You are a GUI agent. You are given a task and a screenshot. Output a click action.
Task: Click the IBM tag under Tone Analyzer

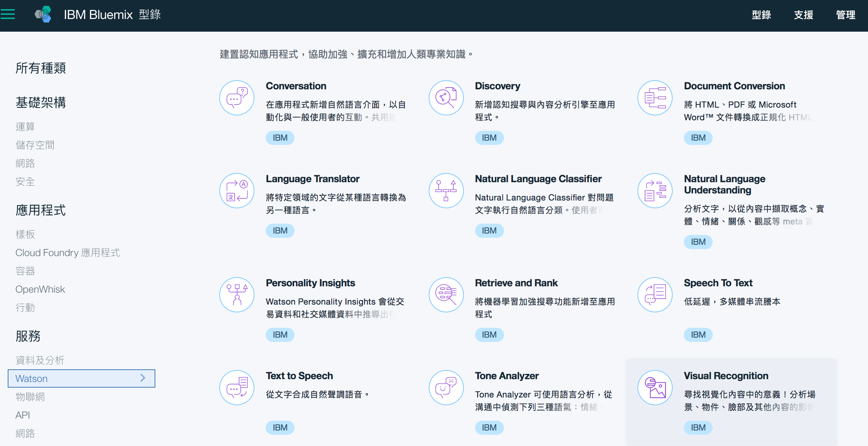tap(489, 427)
